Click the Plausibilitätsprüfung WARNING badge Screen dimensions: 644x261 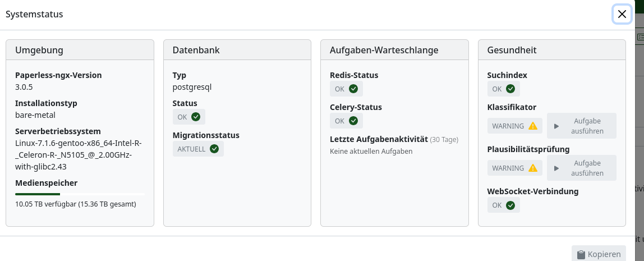point(515,168)
